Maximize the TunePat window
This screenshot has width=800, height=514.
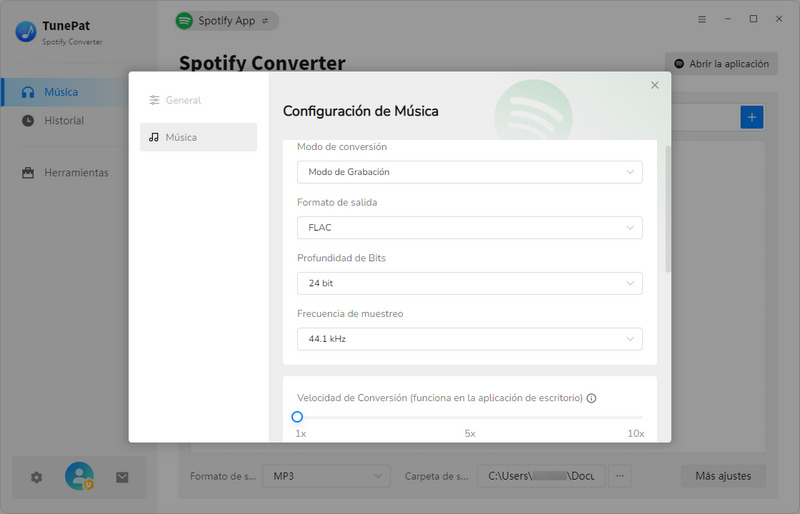pos(753,19)
